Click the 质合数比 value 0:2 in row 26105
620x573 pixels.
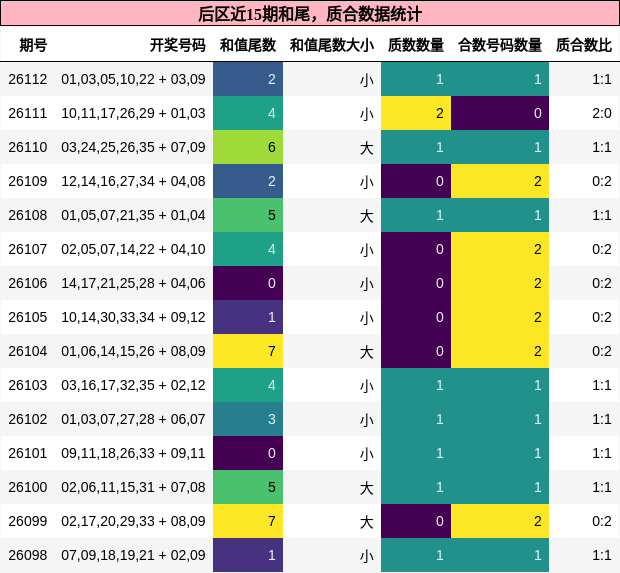602,317
